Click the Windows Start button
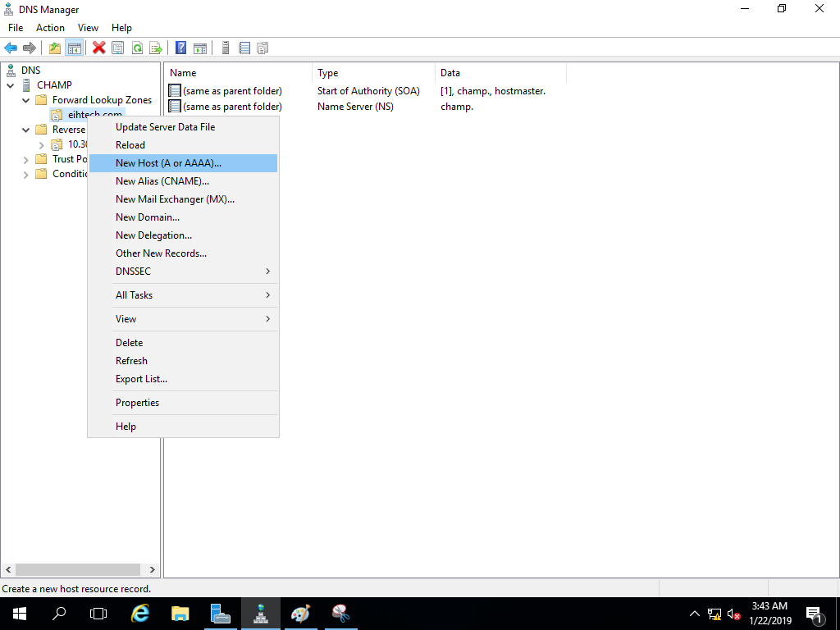 [x=20, y=614]
